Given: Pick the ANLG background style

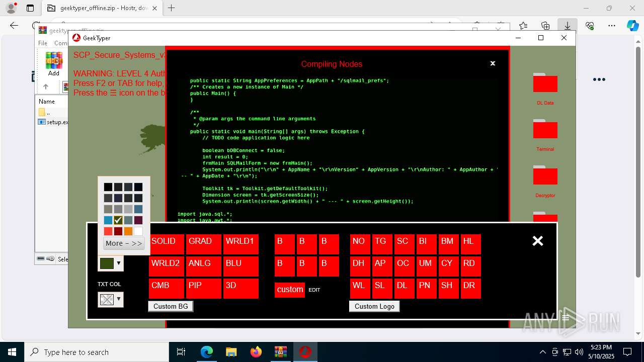Looking at the screenshot, I should tap(204, 266).
